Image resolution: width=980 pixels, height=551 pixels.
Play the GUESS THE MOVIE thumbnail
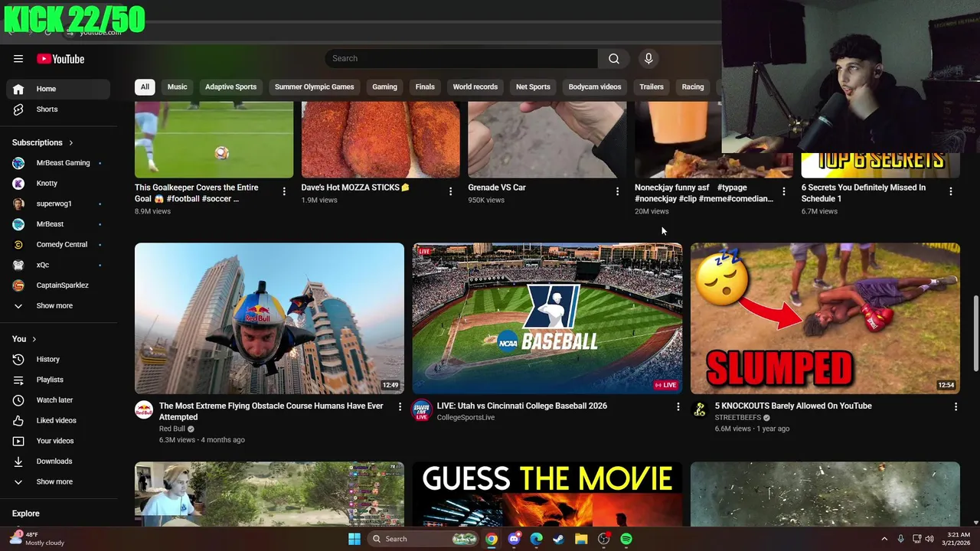(547, 494)
